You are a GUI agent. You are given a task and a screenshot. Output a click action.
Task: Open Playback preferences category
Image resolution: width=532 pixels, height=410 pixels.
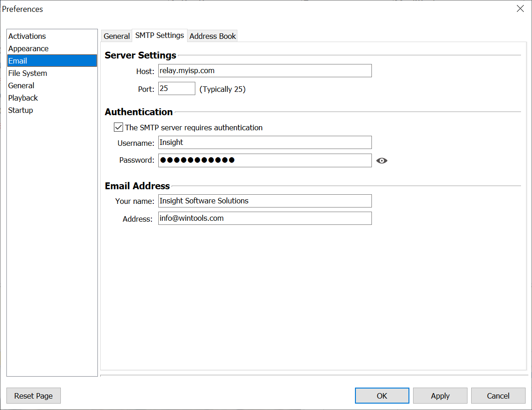click(x=23, y=98)
